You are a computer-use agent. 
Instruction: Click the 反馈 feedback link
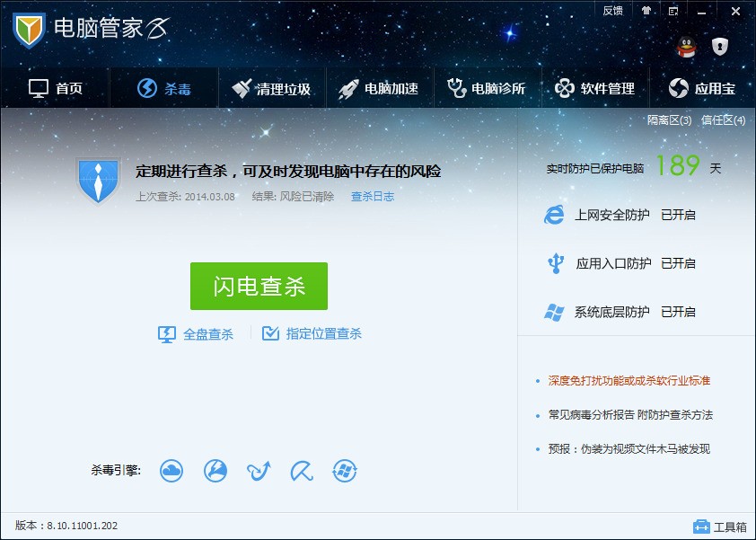coord(613,11)
